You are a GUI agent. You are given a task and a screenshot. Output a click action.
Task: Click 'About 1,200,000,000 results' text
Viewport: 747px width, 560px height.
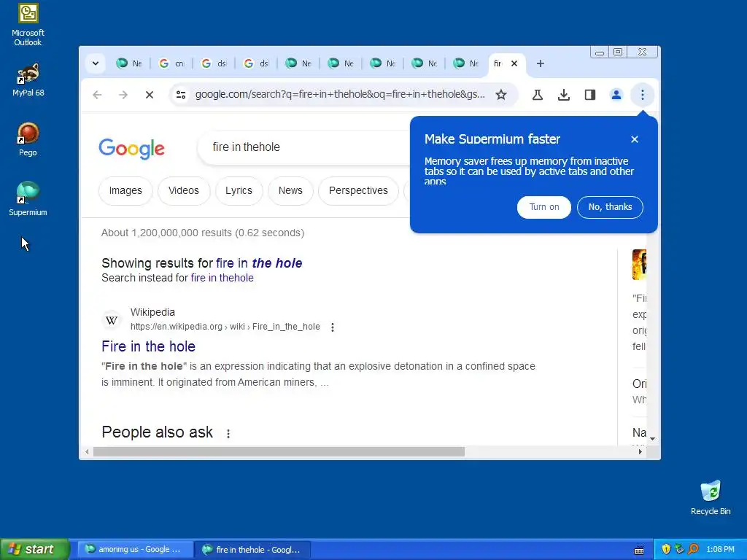coord(203,233)
